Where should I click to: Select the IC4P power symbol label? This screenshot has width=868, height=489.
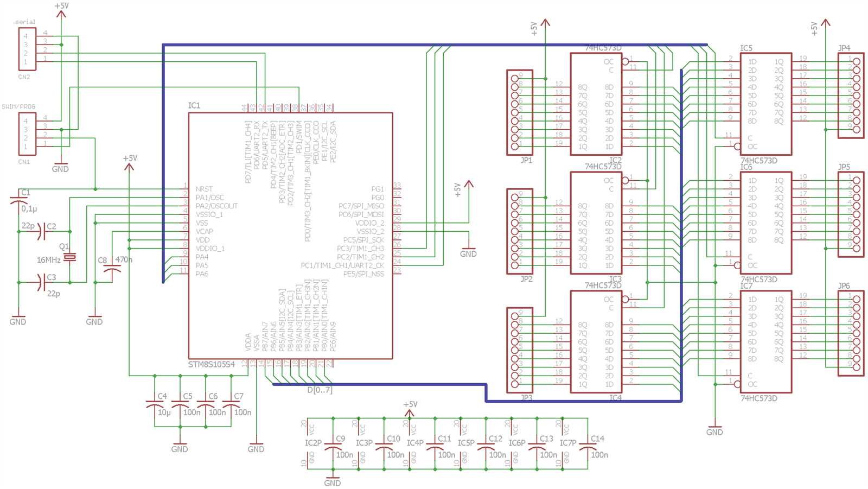tap(415, 443)
